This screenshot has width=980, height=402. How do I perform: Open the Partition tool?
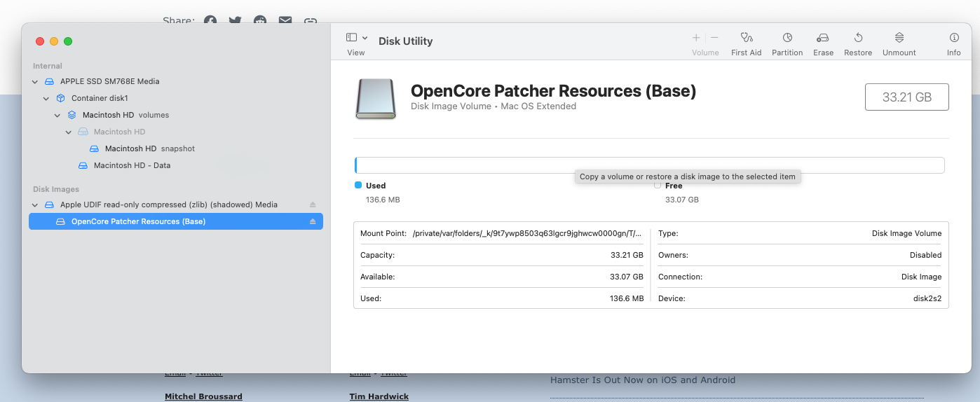pyautogui.click(x=787, y=38)
